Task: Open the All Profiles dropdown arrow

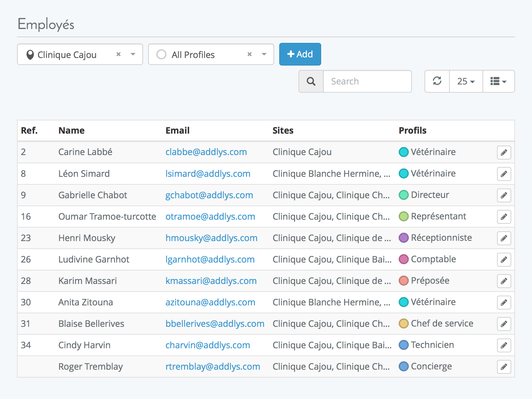Action: [x=264, y=54]
